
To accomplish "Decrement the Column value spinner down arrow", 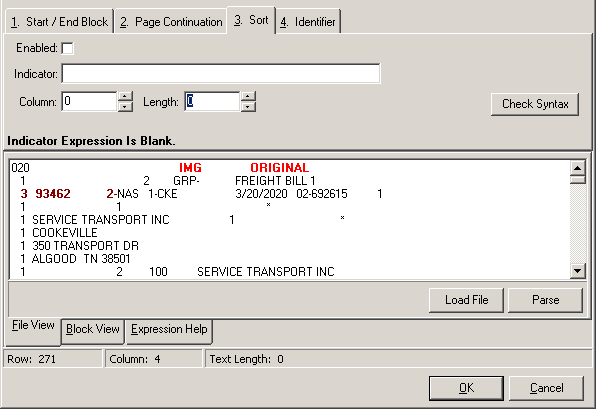I will point(125,106).
